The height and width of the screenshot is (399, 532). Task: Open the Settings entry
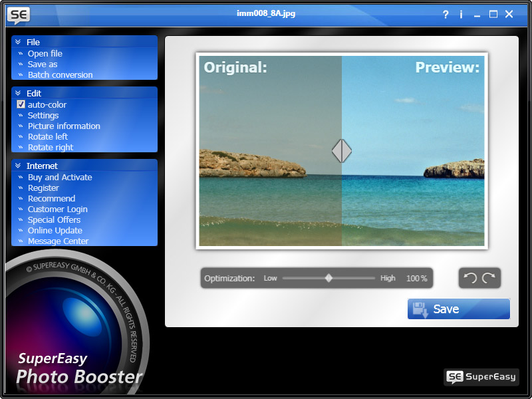point(43,115)
